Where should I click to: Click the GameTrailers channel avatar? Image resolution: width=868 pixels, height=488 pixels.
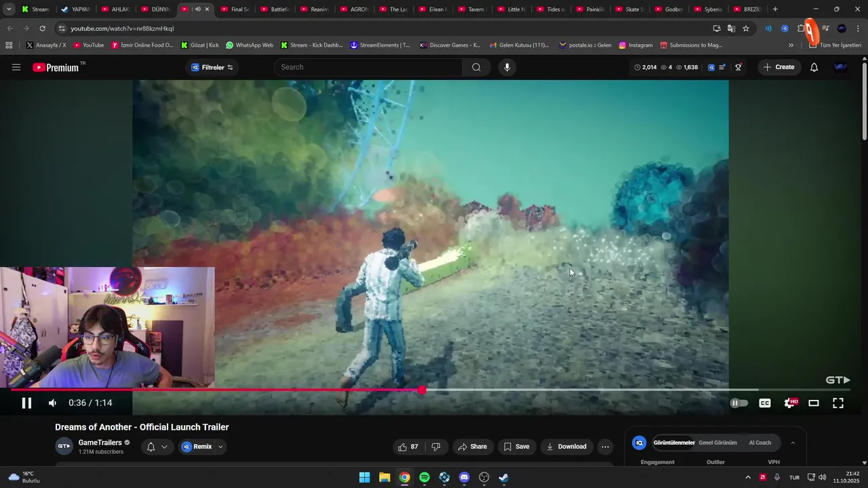(64, 447)
